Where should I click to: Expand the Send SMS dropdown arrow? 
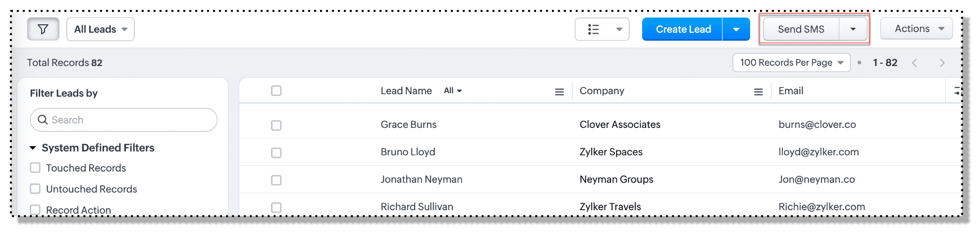[x=853, y=29]
